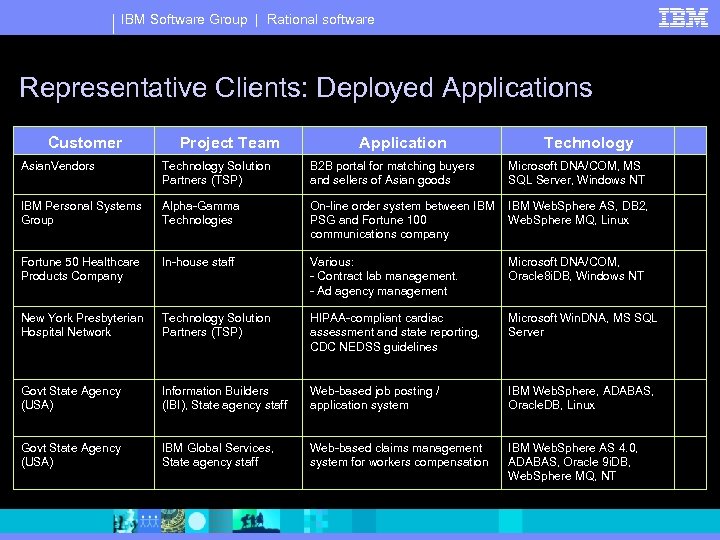Select 'Oracle8iDB, Windows NT' technology cell

tap(588, 278)
